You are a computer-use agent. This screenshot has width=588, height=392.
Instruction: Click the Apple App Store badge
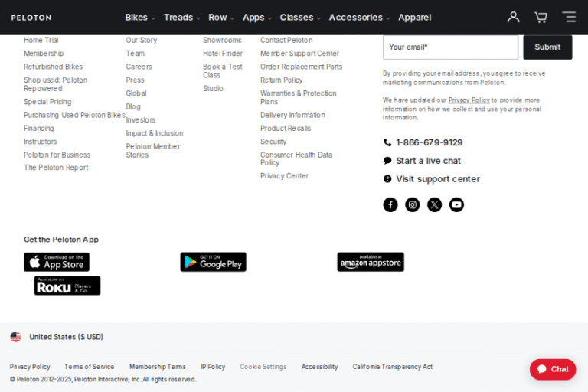tap(57, 262)
